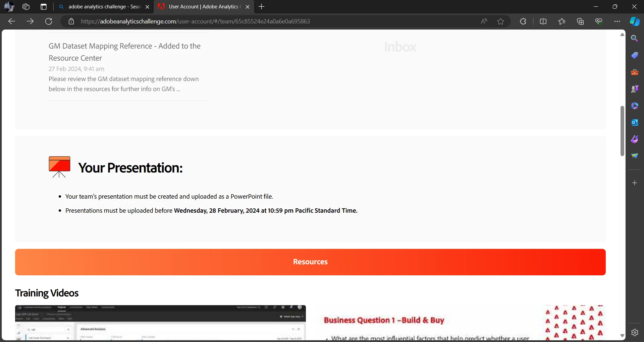Click the scroll up arrow
This screenshot has width=644, height=342.
622,35
